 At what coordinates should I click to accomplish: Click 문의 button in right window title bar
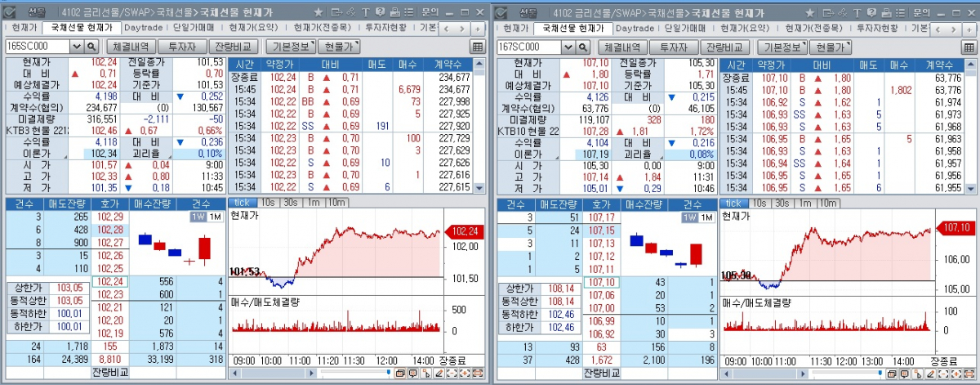[921, 12]
